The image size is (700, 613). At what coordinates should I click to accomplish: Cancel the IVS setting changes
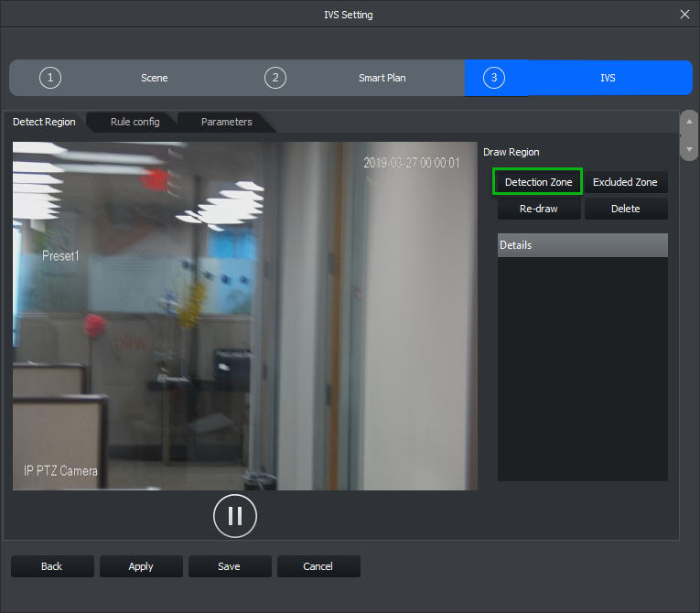click(x=318, y=566)
